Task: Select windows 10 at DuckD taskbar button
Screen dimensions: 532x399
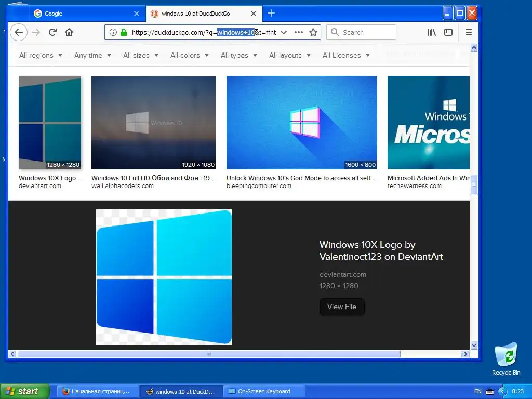Action: (181, 391)
